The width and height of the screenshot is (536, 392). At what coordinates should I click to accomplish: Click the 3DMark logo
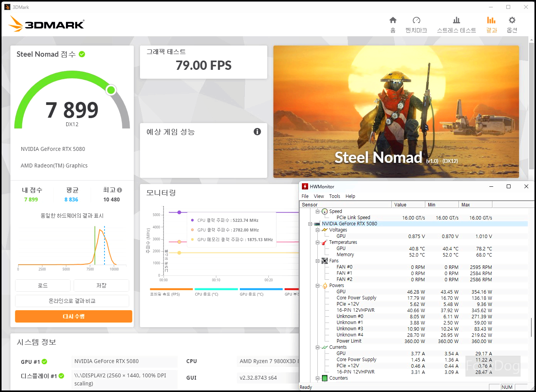pos(46,24)
